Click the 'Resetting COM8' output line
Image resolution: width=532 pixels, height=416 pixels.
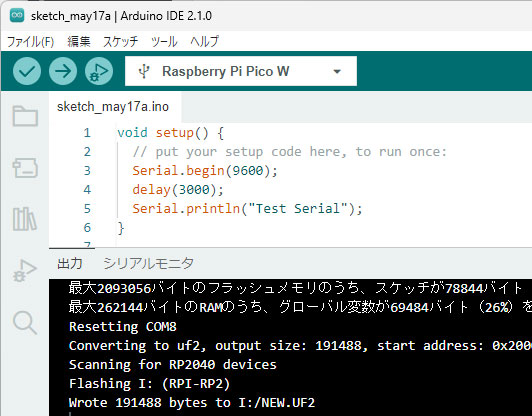click(123, 326)
